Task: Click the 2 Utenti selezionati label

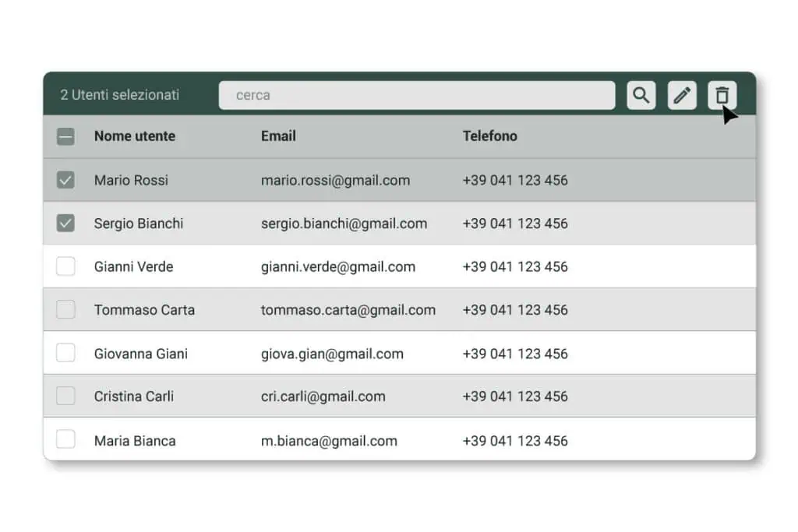Action: (x=120, y=95)
